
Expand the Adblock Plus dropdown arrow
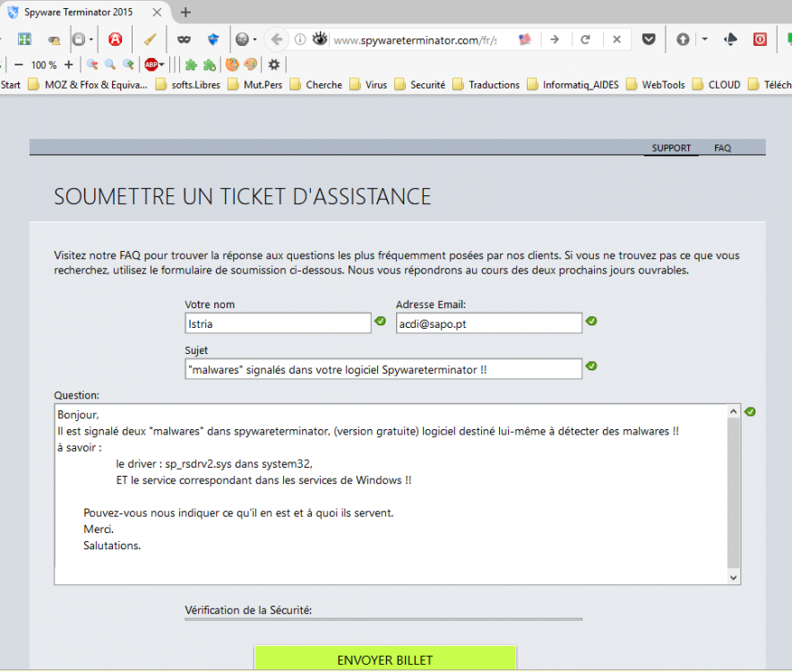pos(163,65)
